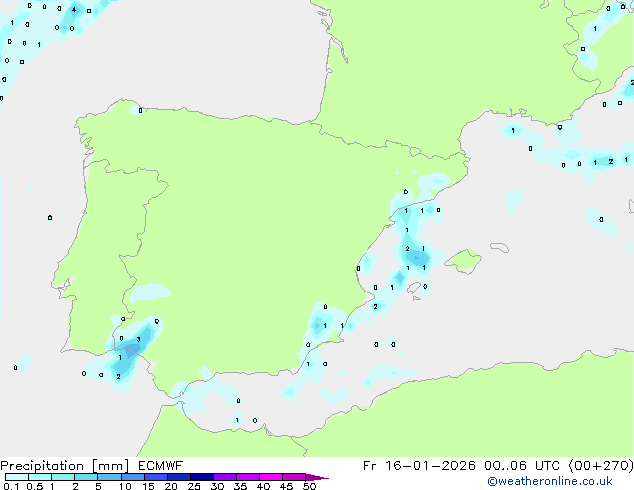634x490 pixels.
Task: Pick the legend swatch between 45 and 50
Action: click(x=294, y=477)
